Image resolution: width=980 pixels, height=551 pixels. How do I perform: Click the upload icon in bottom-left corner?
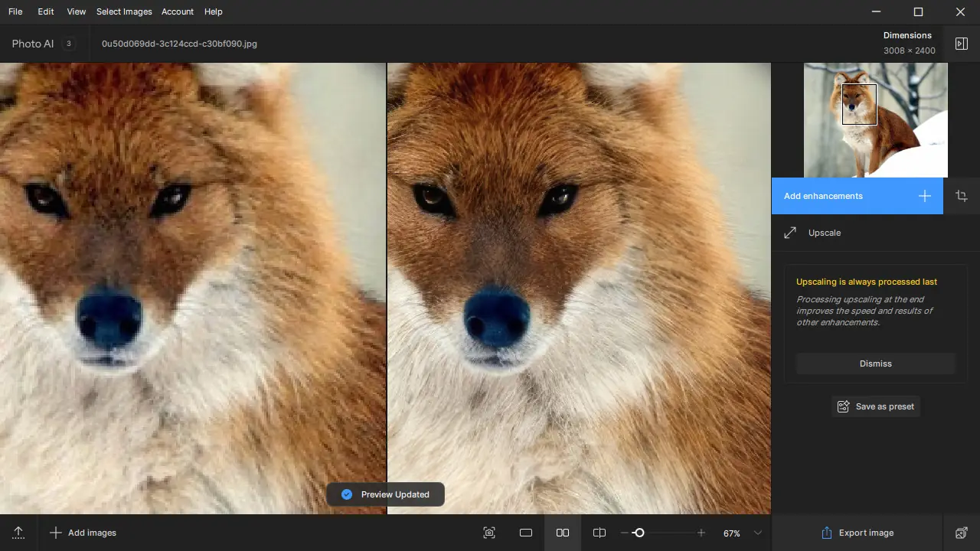click(18, 533)
